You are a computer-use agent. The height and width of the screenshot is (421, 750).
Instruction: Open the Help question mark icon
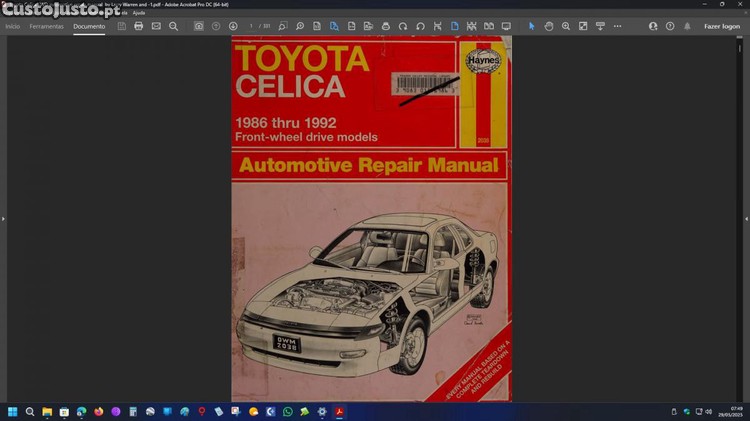point(670,26)
